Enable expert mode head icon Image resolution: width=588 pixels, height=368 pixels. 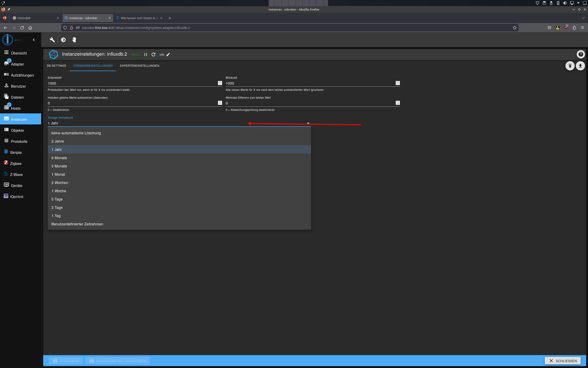point(74,40)
